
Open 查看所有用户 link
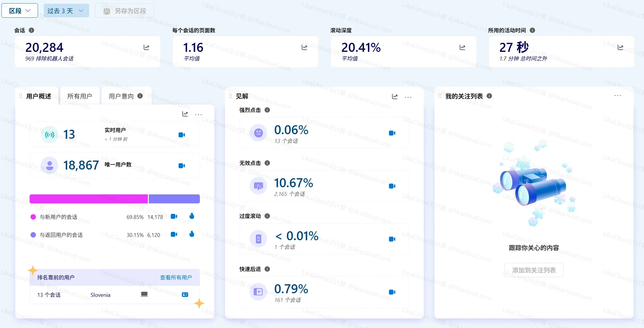click(176, 277)
